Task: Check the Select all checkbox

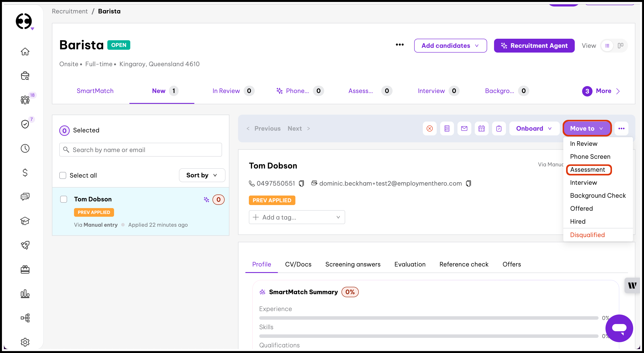Action: pyautogui.click(x=63, y=175)
